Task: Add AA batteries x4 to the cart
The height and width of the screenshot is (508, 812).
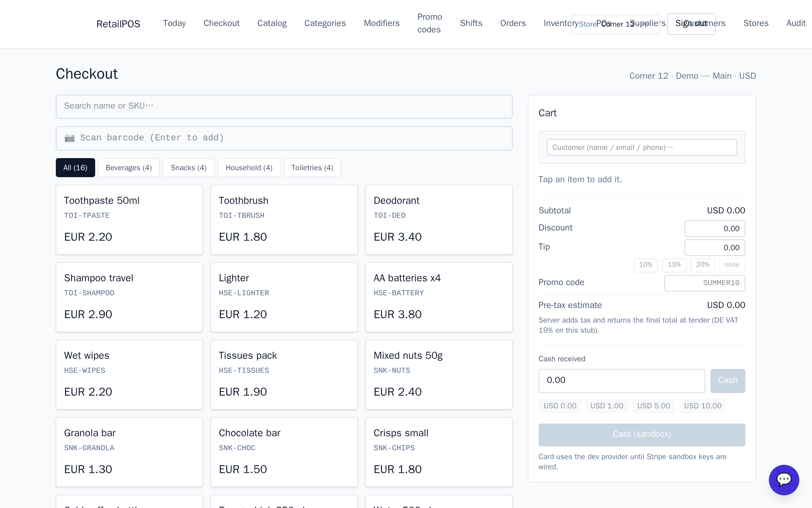Action: pos(439,297)
